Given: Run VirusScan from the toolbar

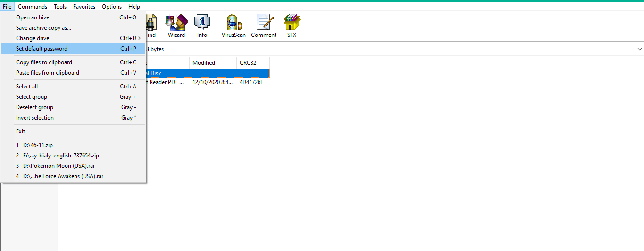Looking at the screenshot, I should [234, 26].
